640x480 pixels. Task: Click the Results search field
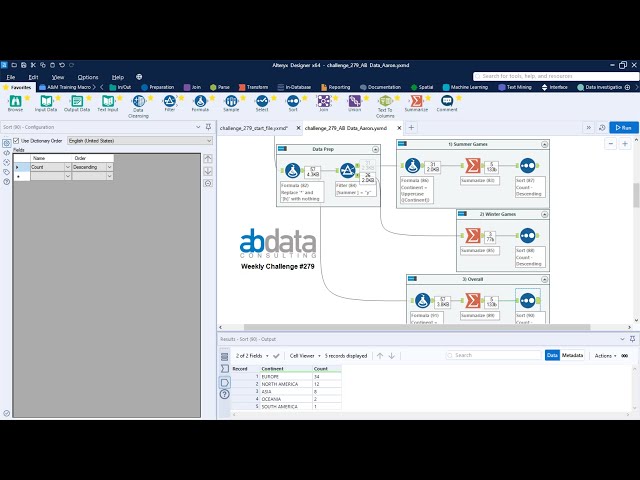pos(493,356)
